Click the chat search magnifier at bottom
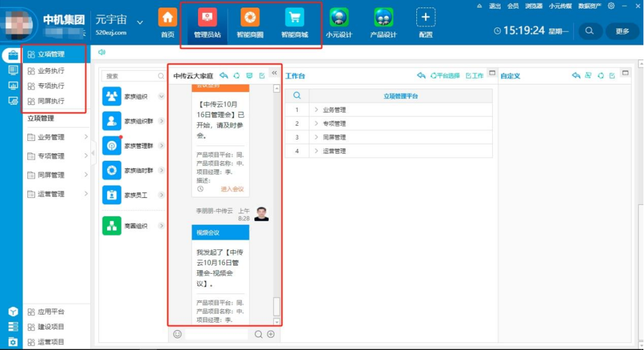This screenshot has height=350, width=644. [x=259, y=334]
